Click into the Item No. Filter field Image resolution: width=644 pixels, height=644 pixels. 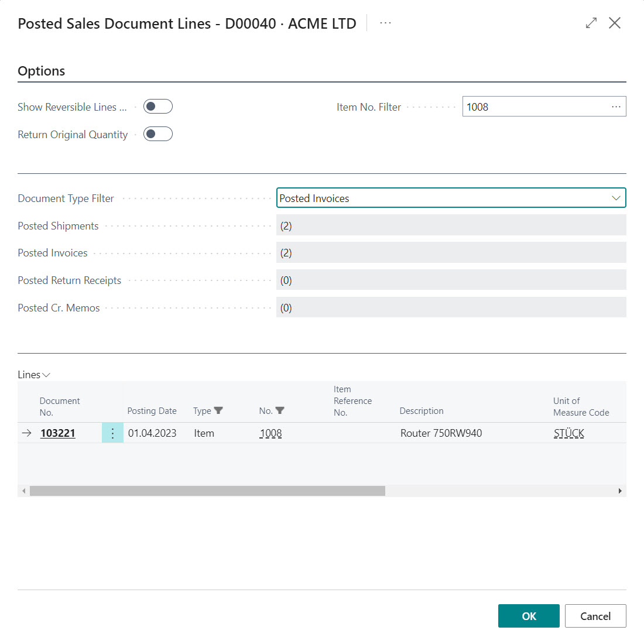click(x=533, y=107)
